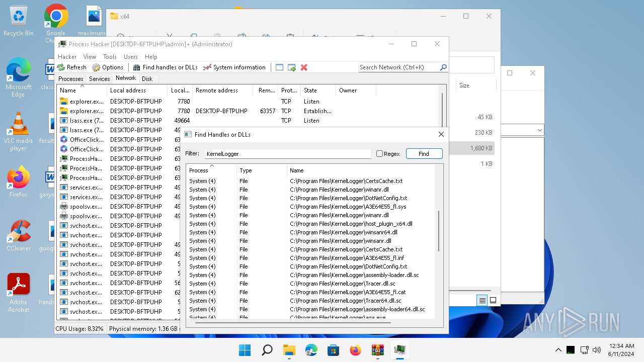644x362 pixels.
Task: Click Find window and thread icon
Action: click(291, 67)
